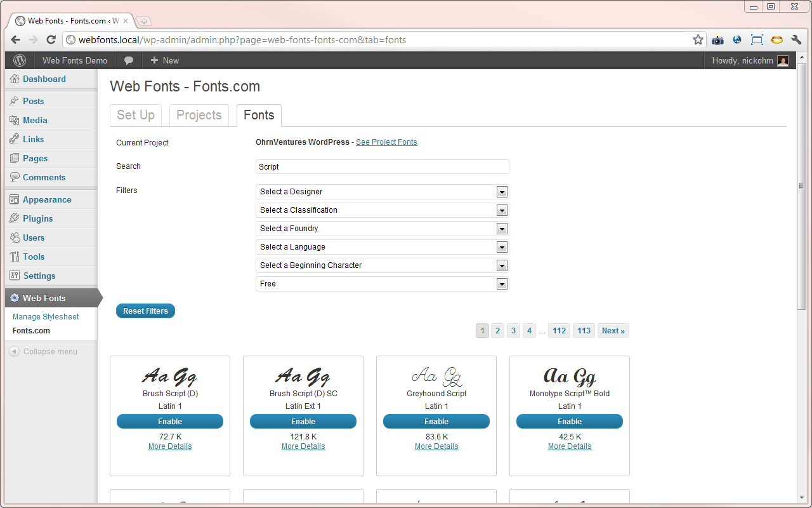
Task: Open the Select a Foundry dropdown
Action: [383, 229]
